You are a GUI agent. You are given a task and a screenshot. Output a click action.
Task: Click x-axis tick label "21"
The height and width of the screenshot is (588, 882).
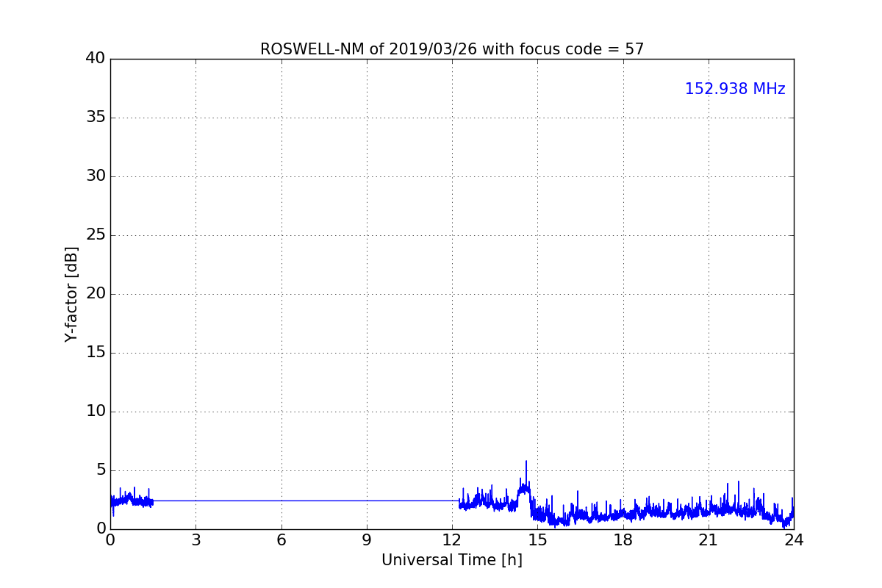click(709, 540)
